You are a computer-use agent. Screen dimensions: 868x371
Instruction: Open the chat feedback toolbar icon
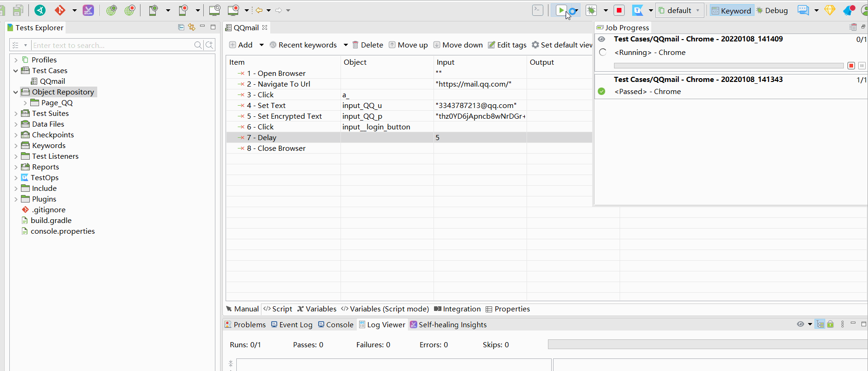[x=803, y=10]
